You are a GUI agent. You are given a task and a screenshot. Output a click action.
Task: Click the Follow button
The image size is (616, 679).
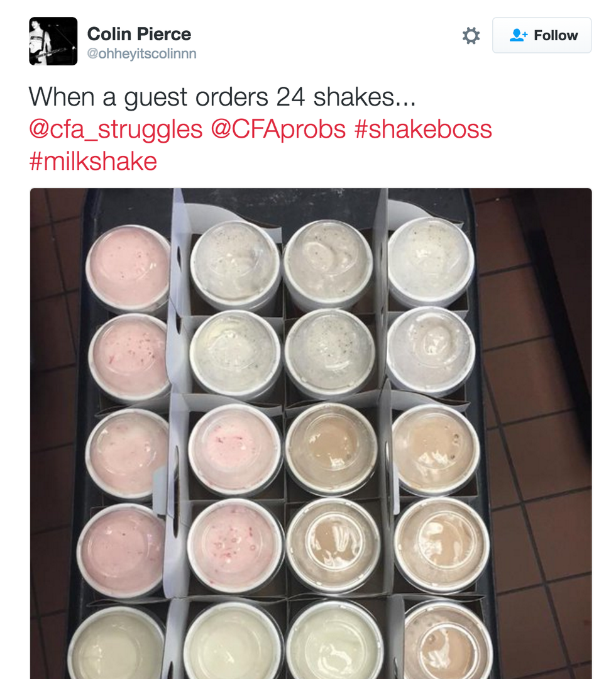coord(542,35)
